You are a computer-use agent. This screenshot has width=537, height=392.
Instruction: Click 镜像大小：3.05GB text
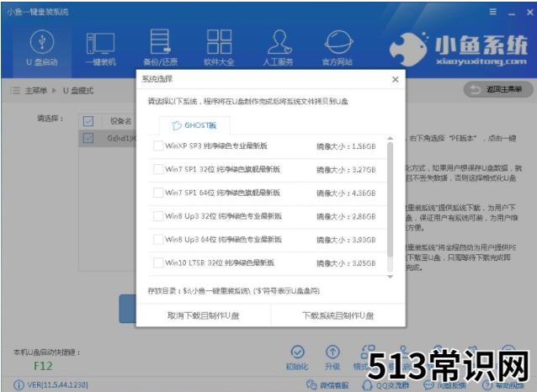tap(346, 263)
